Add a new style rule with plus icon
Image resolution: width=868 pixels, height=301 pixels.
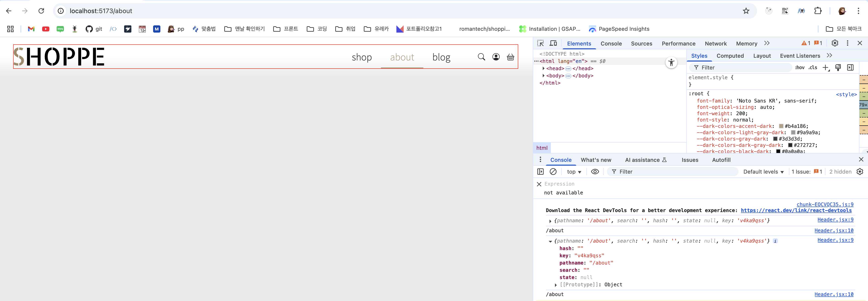(x=826, y=68)
